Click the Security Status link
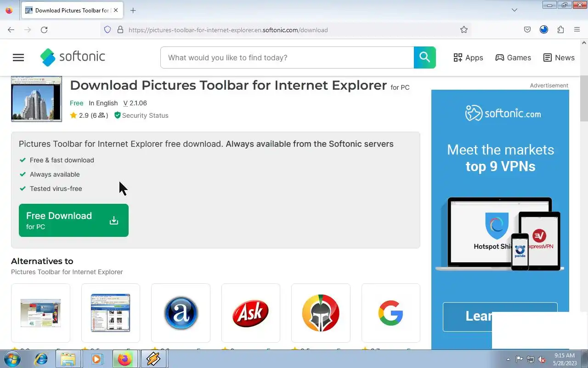 (145, 115)
